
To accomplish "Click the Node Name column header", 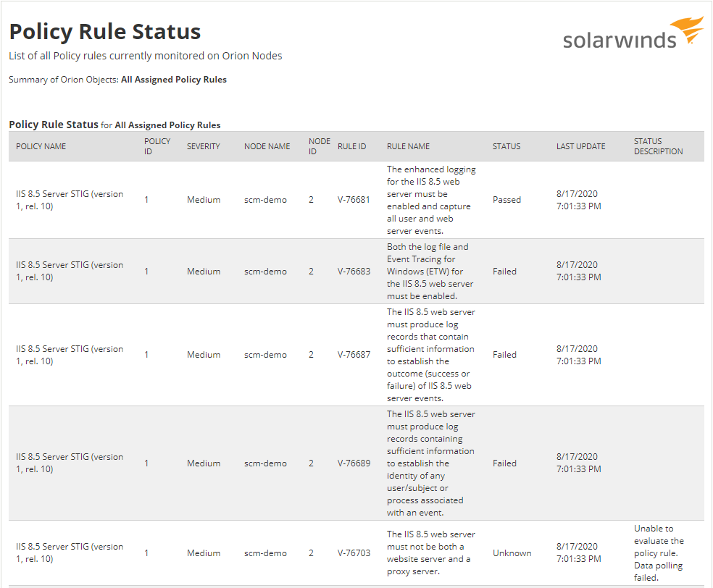I will click(x=267, y=146).
